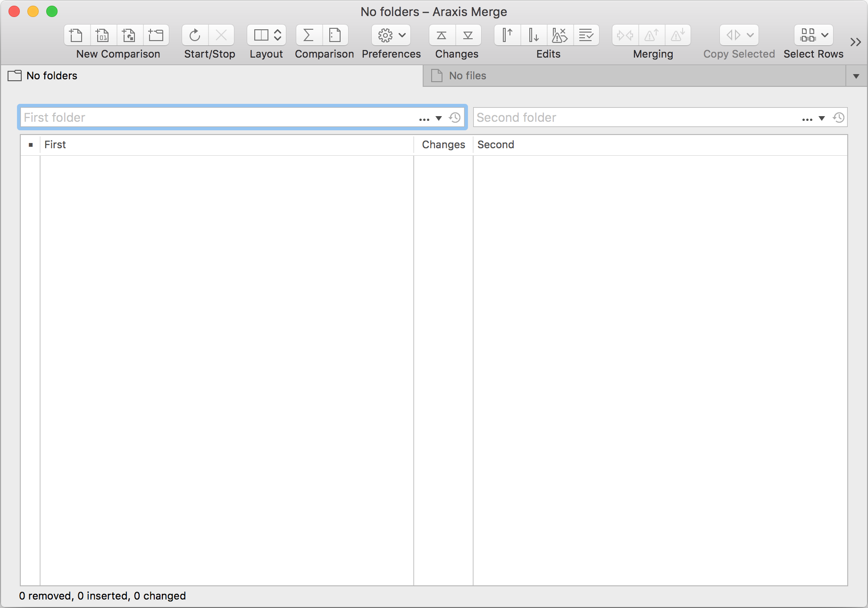Click inside the First folder input field
This screenshot has height=608, width=868.
click(189, 117)
